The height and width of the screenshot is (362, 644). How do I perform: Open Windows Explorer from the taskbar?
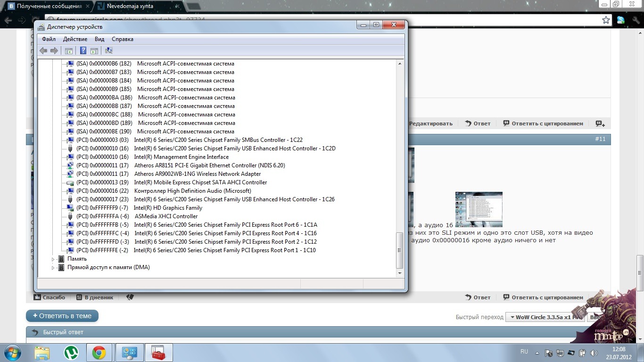(x=42, y=353)
